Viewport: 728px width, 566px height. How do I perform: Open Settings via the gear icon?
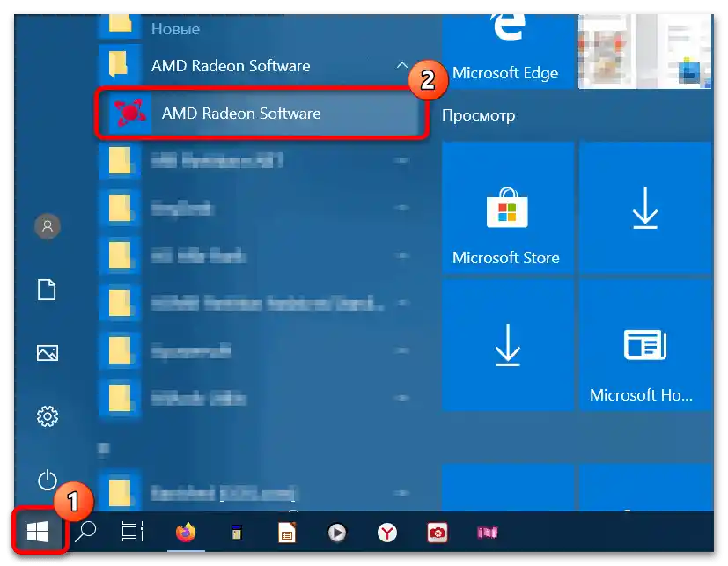tap(48, 416)
